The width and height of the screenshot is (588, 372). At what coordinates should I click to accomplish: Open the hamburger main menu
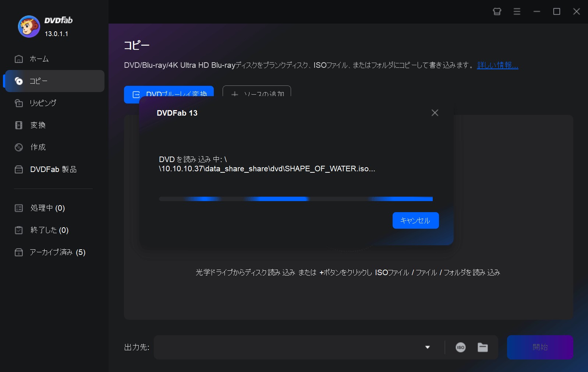pyautogui.click(x=517, y=11)
